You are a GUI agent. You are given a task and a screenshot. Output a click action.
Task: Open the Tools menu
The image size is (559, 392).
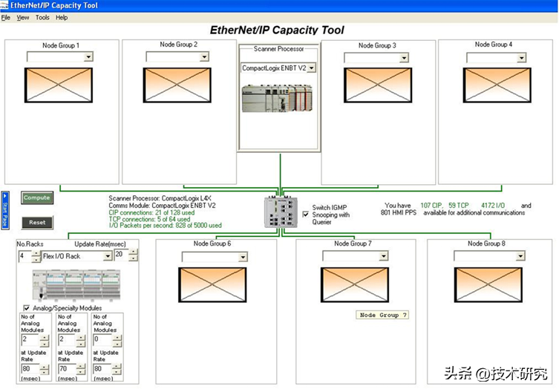42,17
